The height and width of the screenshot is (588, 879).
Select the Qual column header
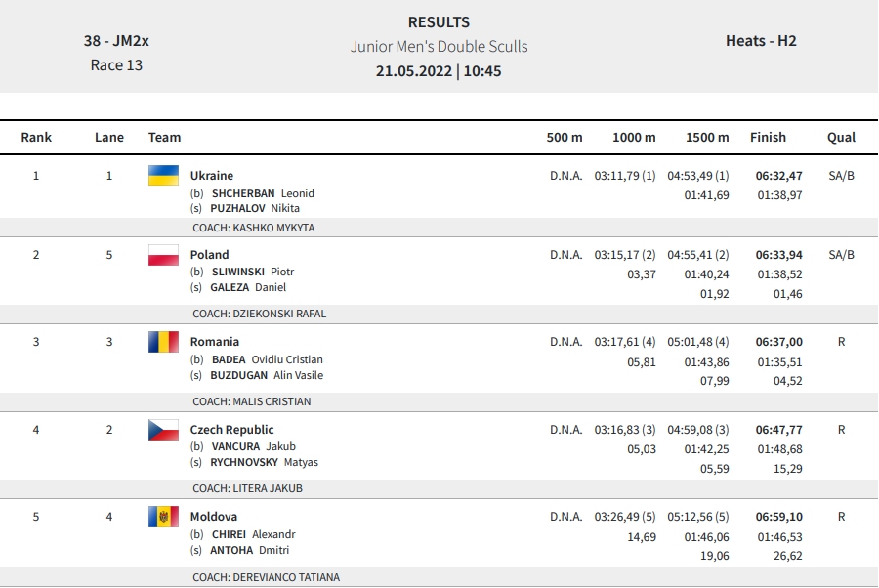click(x=842, y=138)
